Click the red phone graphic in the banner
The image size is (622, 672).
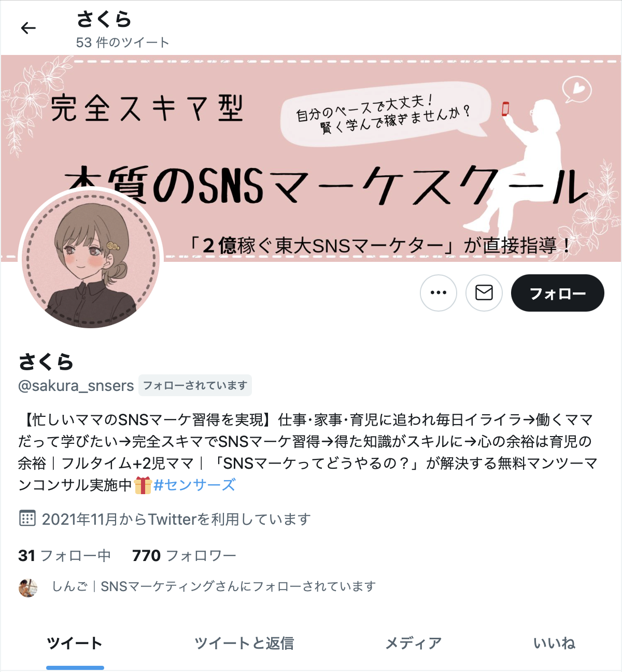click(505, 109)
